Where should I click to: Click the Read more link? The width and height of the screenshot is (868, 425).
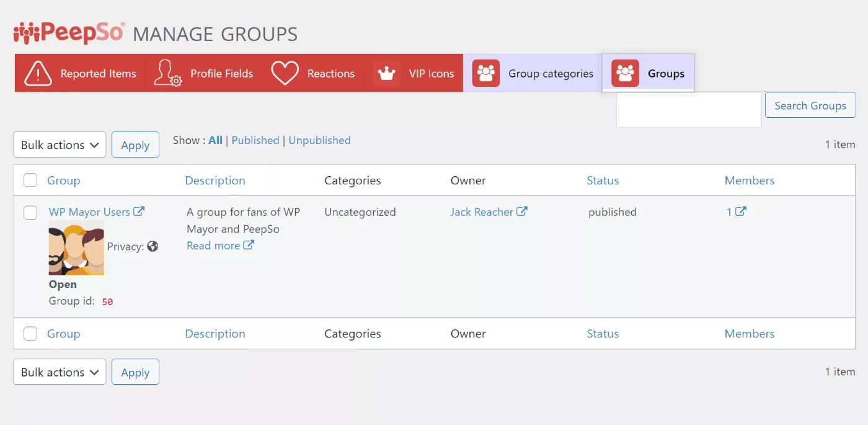[x=213, y=246]
